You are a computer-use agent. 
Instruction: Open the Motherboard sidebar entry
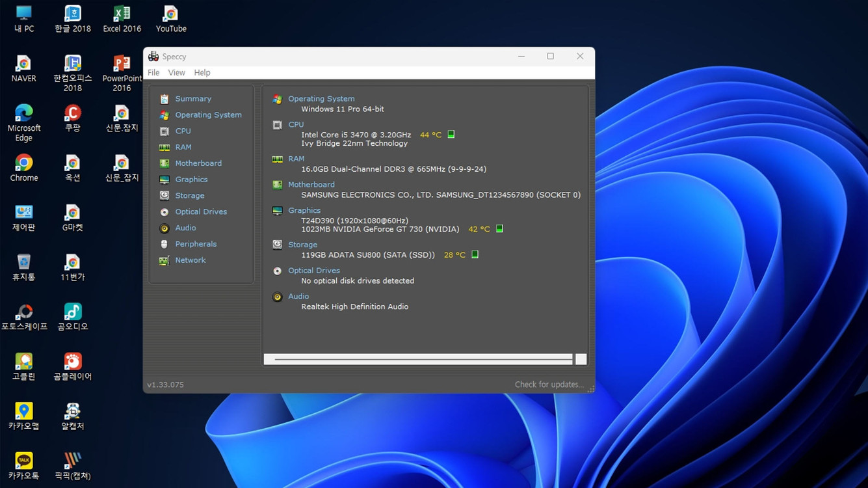coord(198,163)
